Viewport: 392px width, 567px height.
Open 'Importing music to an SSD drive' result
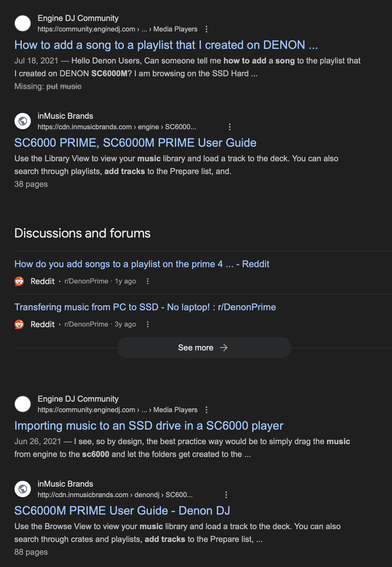coord(149,426)
